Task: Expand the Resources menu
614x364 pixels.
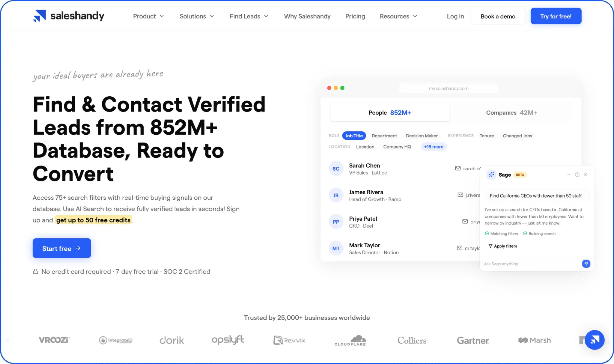Action: click(398, 16)
